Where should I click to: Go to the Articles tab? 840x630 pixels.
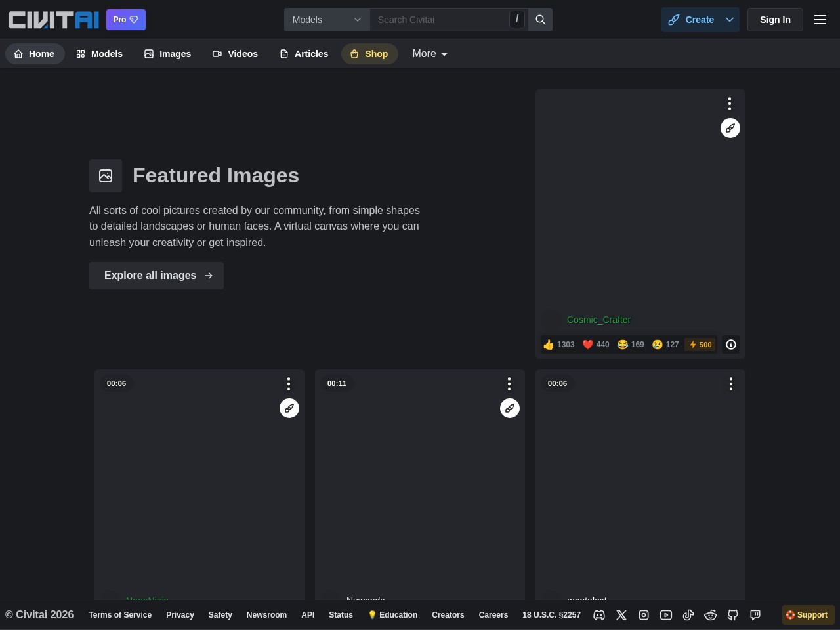pos(304,54)
